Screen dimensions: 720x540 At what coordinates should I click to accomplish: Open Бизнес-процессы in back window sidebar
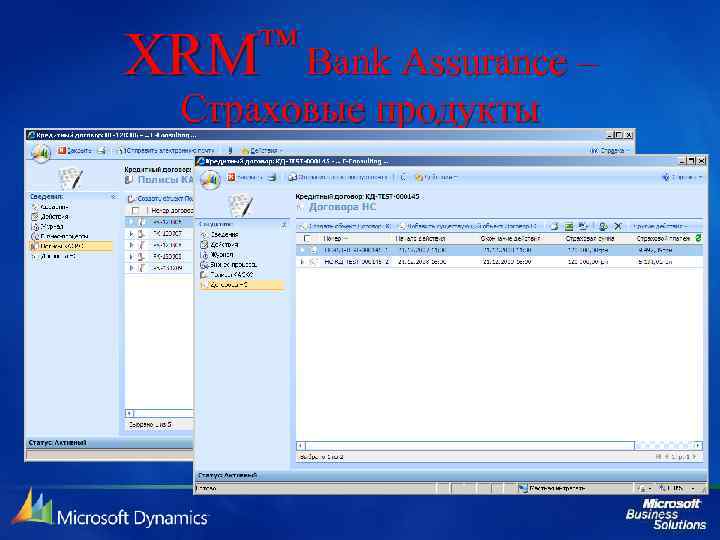pos(59,236)
